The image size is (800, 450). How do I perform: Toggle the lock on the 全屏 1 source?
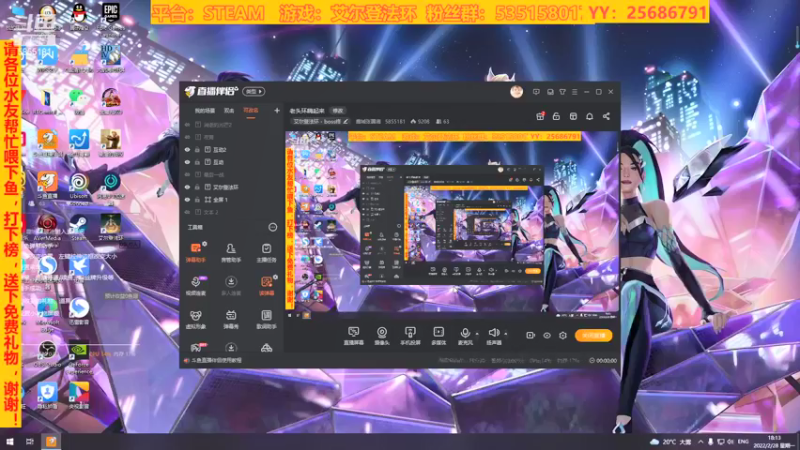point(197,199)
